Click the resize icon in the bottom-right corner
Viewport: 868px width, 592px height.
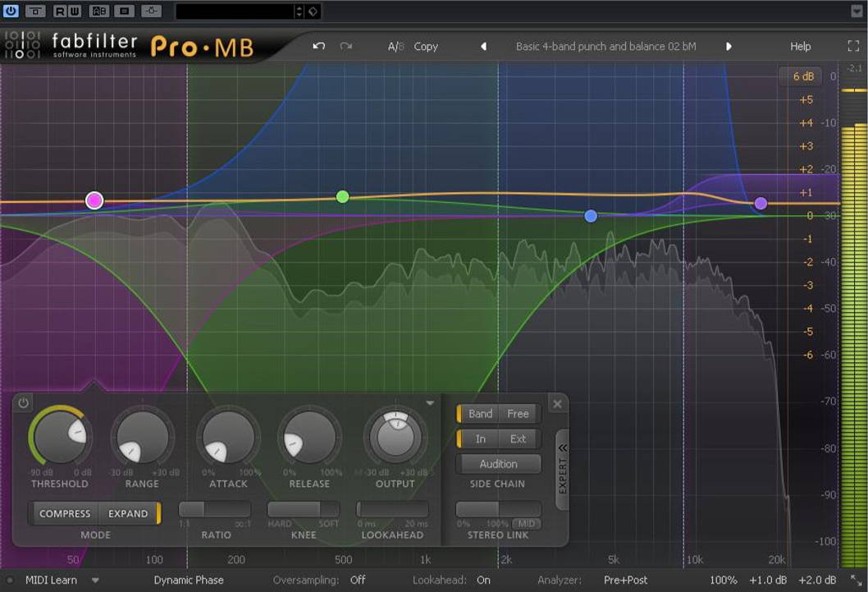(x=856, y=580)
